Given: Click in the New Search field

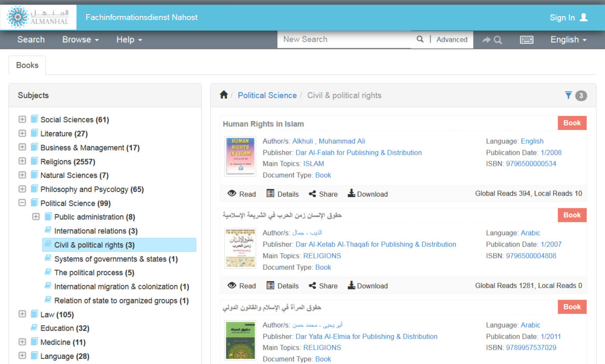Looking at the screenshot, I should (344, 39).
